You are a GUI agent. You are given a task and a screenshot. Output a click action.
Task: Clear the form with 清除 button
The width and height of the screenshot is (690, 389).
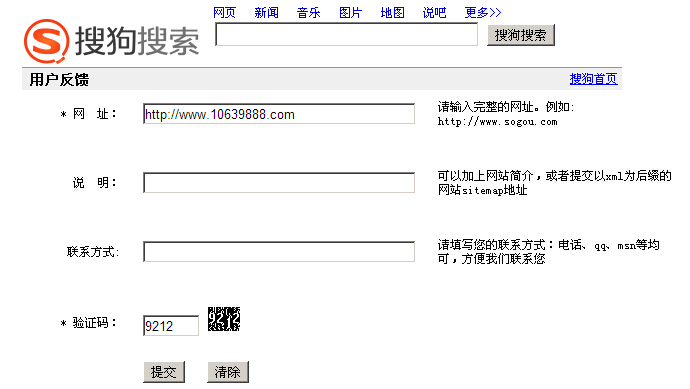228,372
